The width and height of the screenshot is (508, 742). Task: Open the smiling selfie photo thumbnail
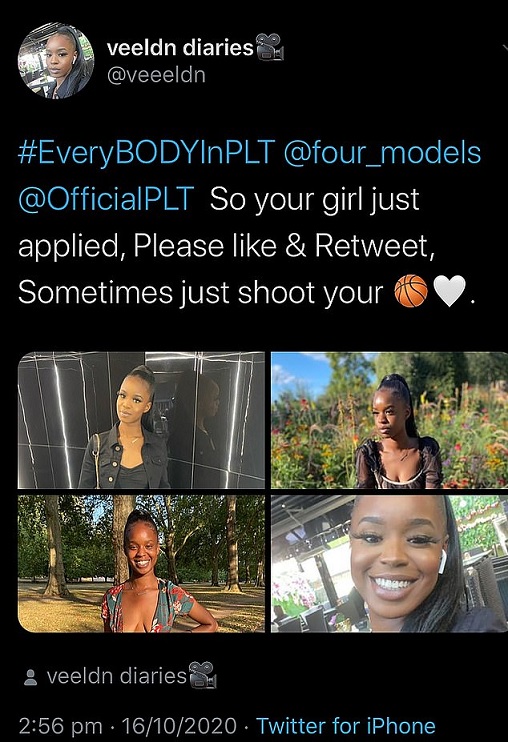point(390,564)
